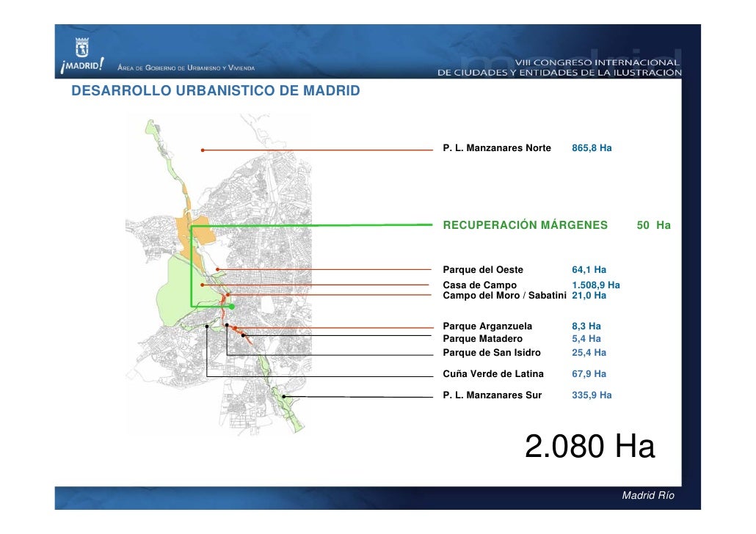
Task: Click the 'Casa de Campo' label
Action: point(480,285)
